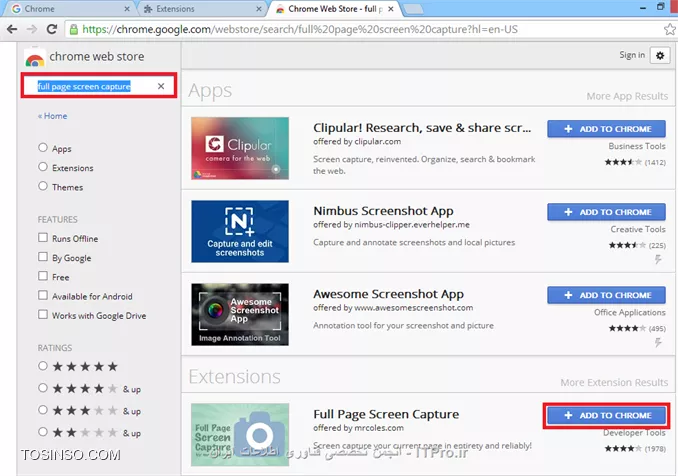Click the lightning icon under Nimbus Screenshot App
This screenshot has height=476, width=678.
(658, 259)
